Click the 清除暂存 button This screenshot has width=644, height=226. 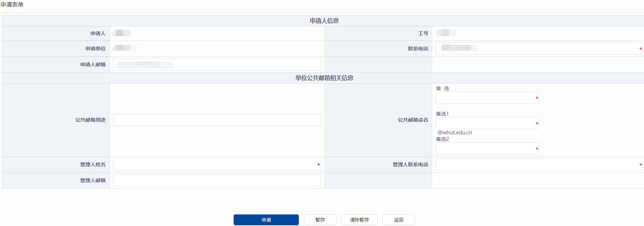pos(359,220)
